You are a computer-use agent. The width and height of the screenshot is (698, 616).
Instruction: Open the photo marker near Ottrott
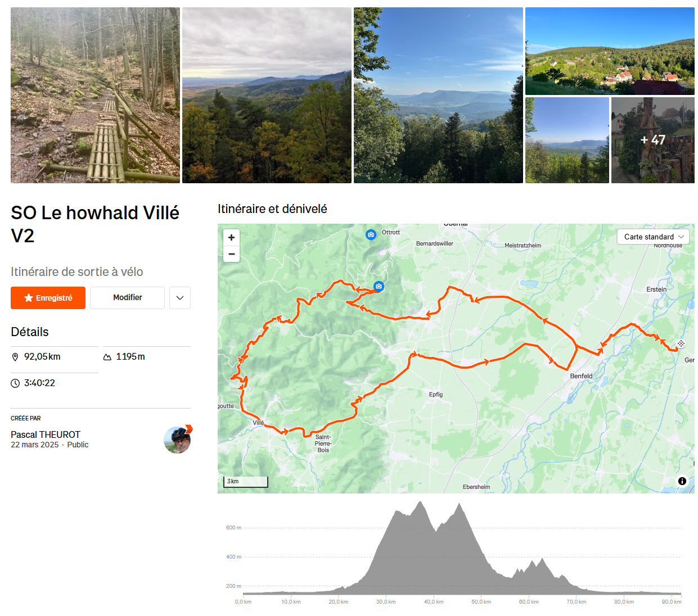point(371,234)
